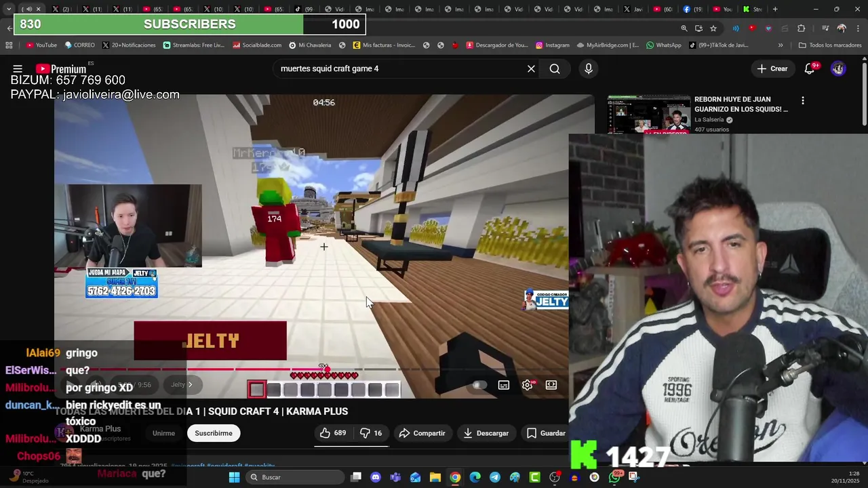
Task: Close the active browser tab
Action: click(38, 9)
